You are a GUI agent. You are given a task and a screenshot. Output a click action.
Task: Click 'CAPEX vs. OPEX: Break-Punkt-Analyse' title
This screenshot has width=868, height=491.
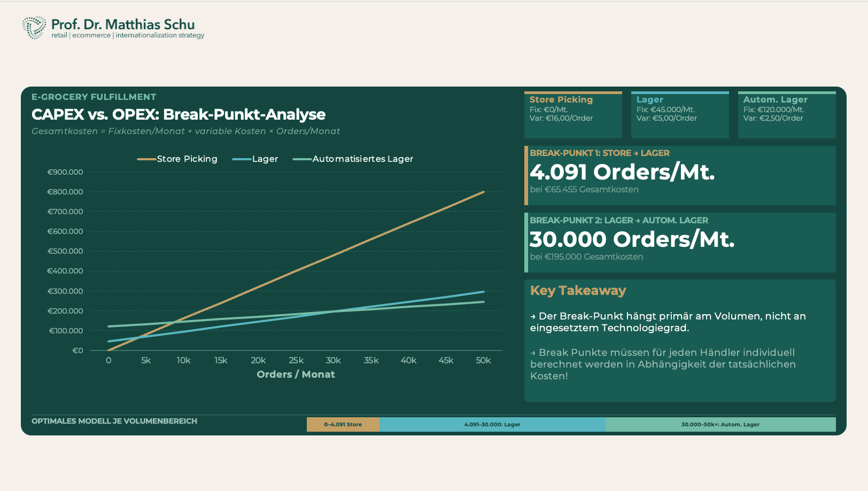pos(179,114)
